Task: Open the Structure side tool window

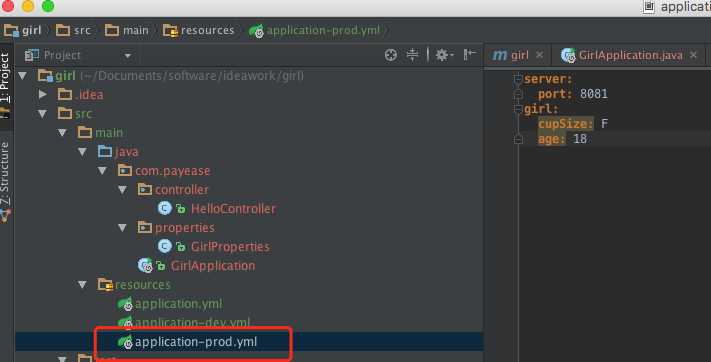Action: click(x=5, y=173)
